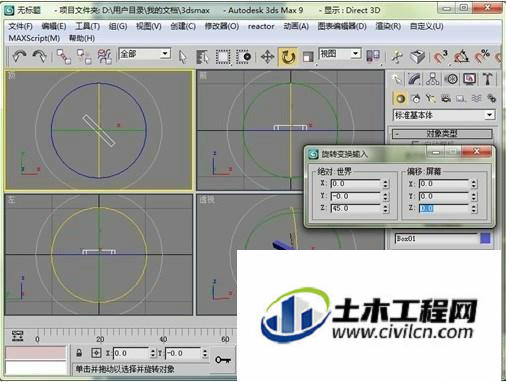Screen dimensions: 506x382
Task: Click the Box01 object color swatch
Action: point(485,238)
